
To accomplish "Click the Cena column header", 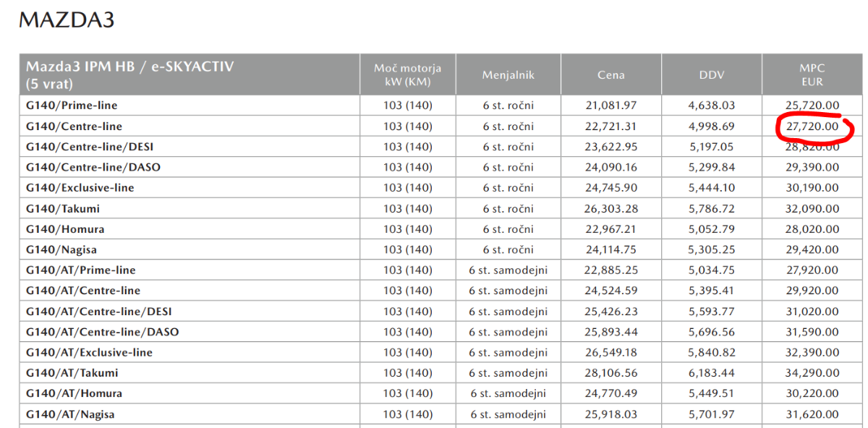I will [610, 74].
